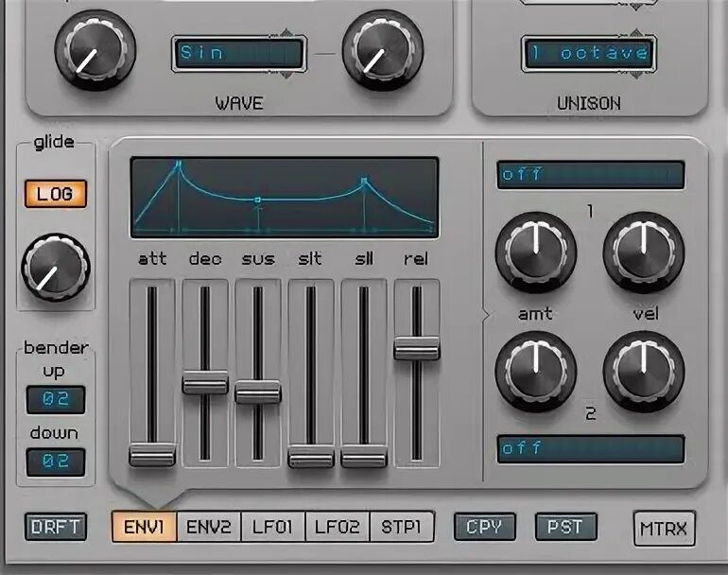This screenshot has height=575, width=728.
Task: Click the sll slider handle
Action: click(364, 456)
